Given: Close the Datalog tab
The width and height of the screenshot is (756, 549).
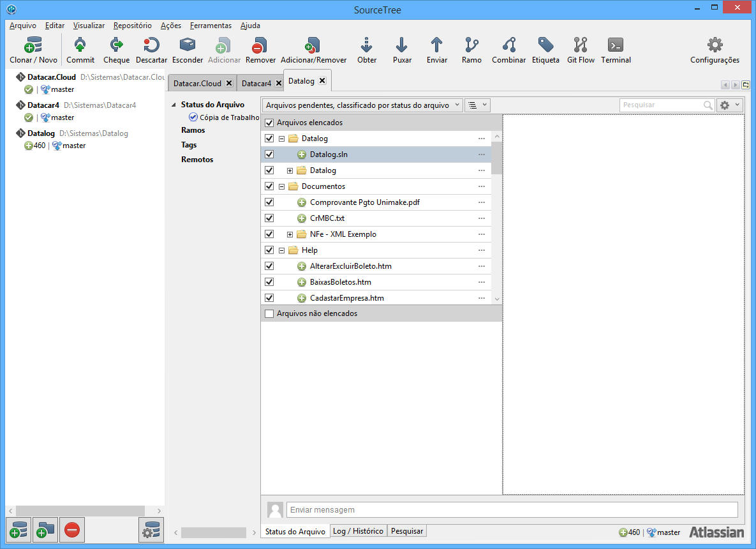Looking at the screenshot, I should [323, 80].
